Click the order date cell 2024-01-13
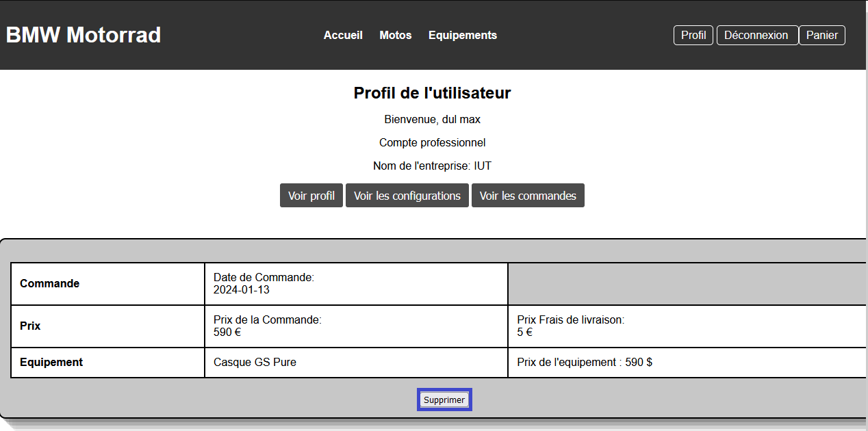Screen dimensions: 868x431 [x=356, y=284]
